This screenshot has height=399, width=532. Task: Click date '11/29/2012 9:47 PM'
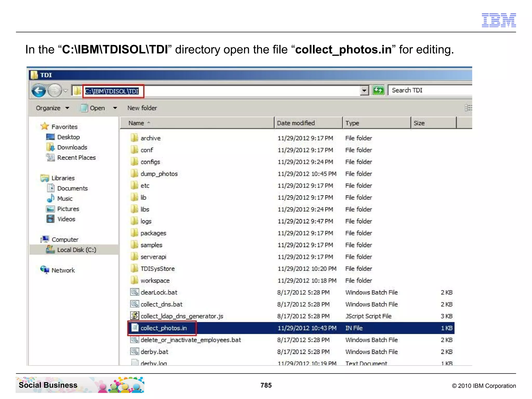pos(305,221)
